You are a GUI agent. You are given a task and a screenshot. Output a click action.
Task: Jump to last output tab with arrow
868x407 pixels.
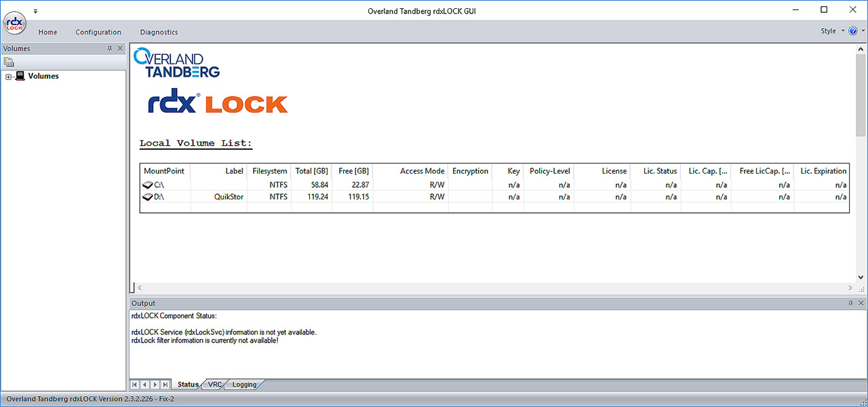(x=165, y=385)
